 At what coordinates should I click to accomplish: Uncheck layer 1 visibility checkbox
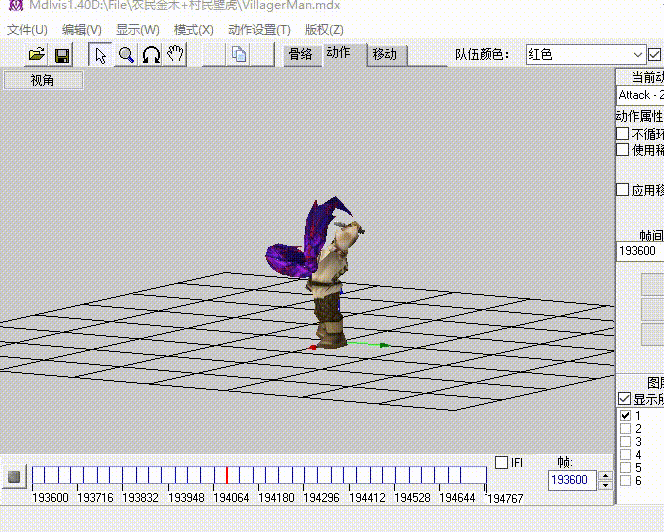(x=625, y=415)
